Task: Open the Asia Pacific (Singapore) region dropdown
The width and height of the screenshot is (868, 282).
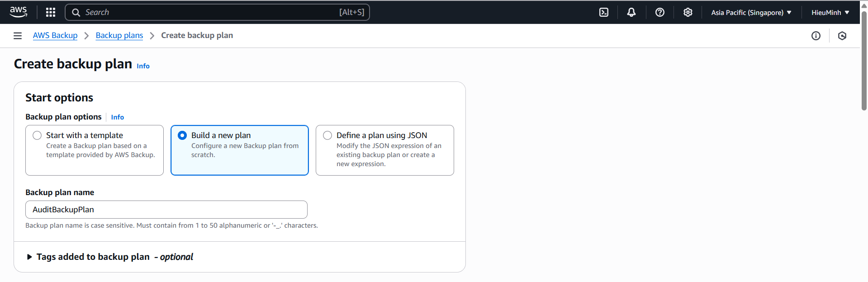Action: [x=751, y=12]
